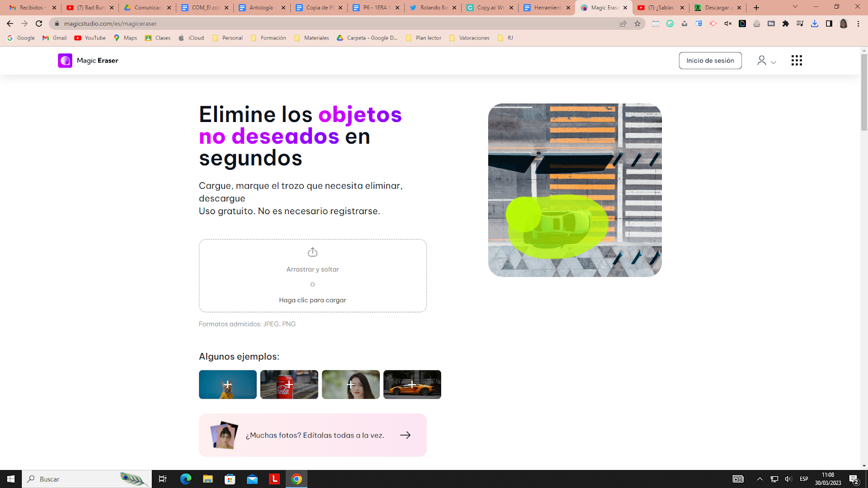Open the tab search chevron

tap(795, 7)
